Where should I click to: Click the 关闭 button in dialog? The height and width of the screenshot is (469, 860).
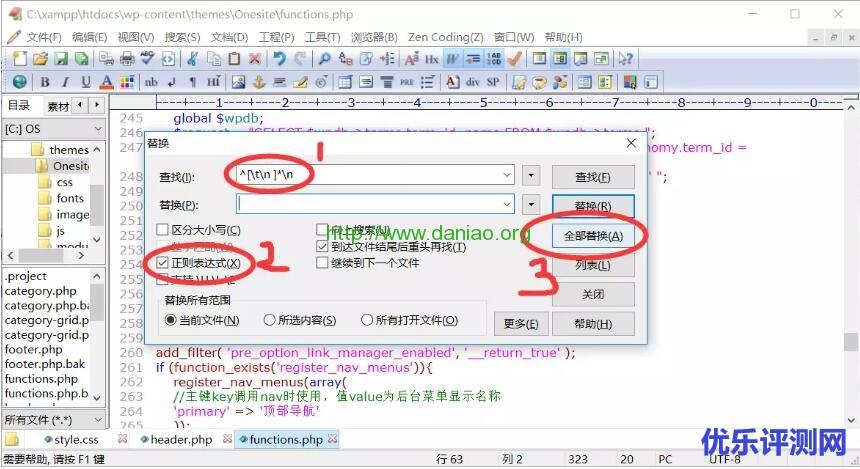point(593,295)
